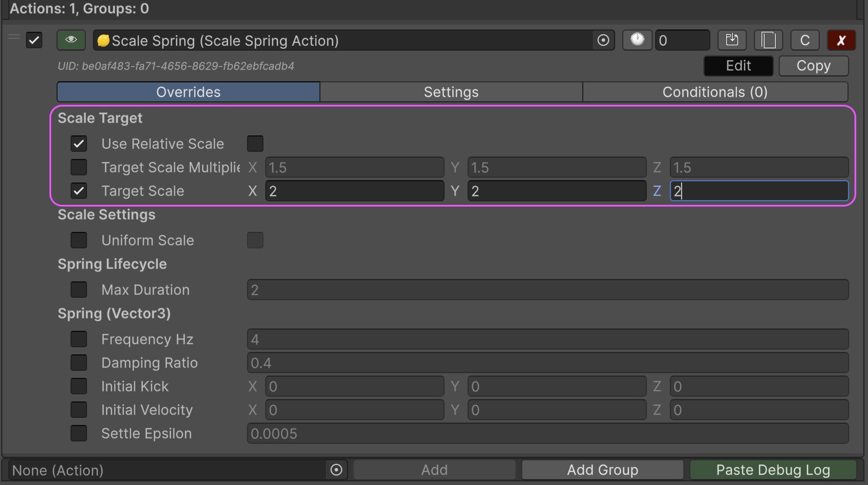Click the object picker circle beside Scale Spring
Screen dimensions: 868x485
coord(603,41)
